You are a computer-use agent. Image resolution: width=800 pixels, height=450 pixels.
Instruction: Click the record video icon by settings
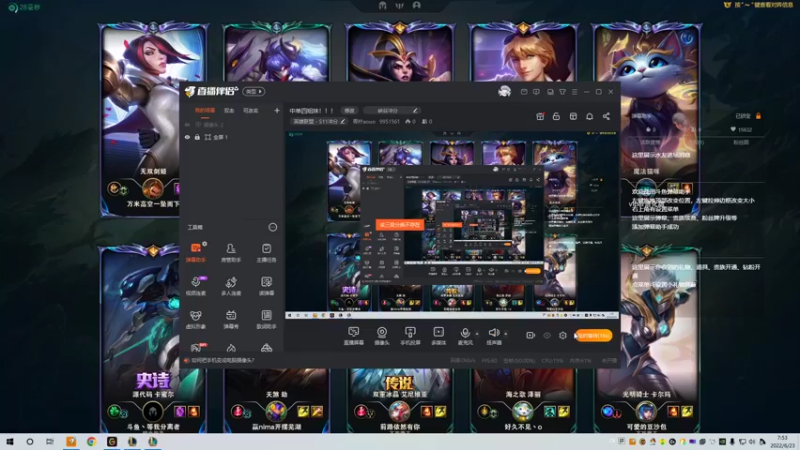(531, 335)
